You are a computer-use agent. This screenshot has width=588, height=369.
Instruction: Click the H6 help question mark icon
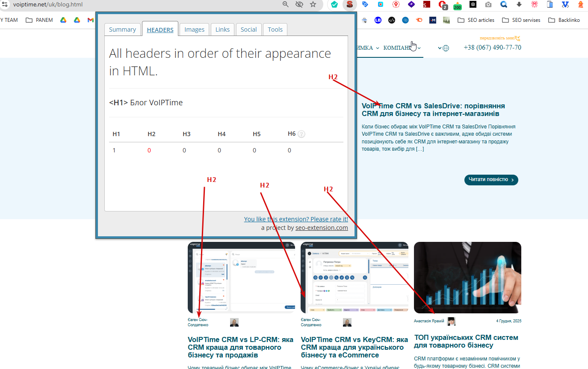301,134
